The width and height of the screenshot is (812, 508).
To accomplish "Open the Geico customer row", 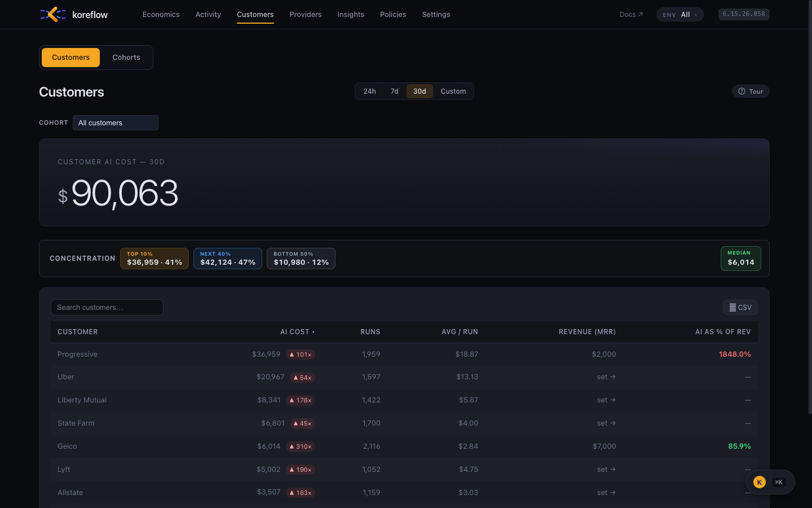I will coord(404,446).
